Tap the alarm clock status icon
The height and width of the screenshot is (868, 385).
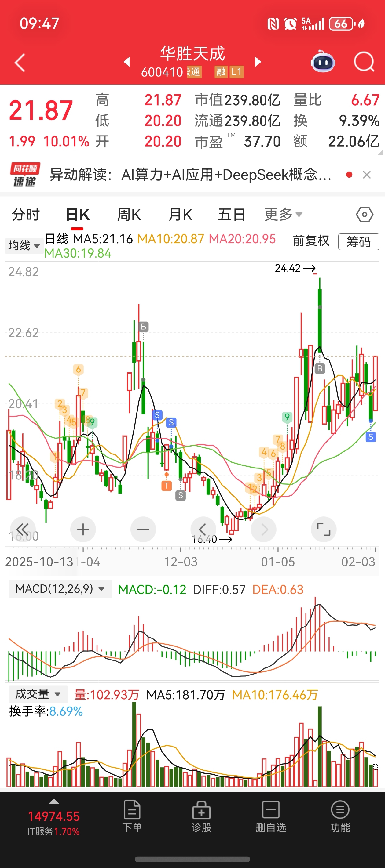290,24
